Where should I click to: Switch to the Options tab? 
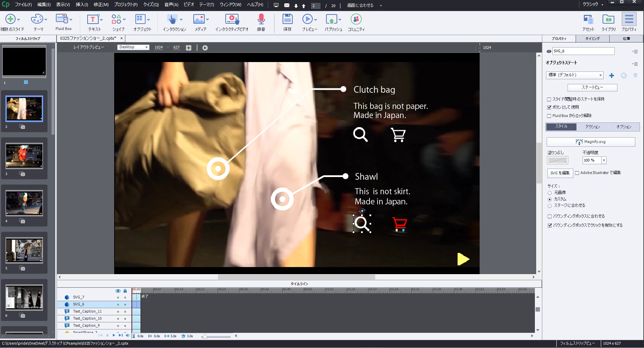point(624,127)
